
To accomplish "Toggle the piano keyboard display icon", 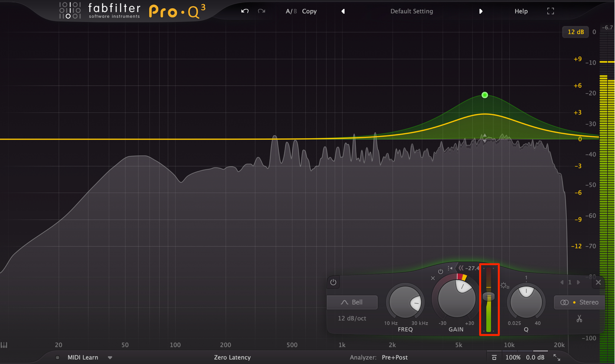I will [4, 345].
